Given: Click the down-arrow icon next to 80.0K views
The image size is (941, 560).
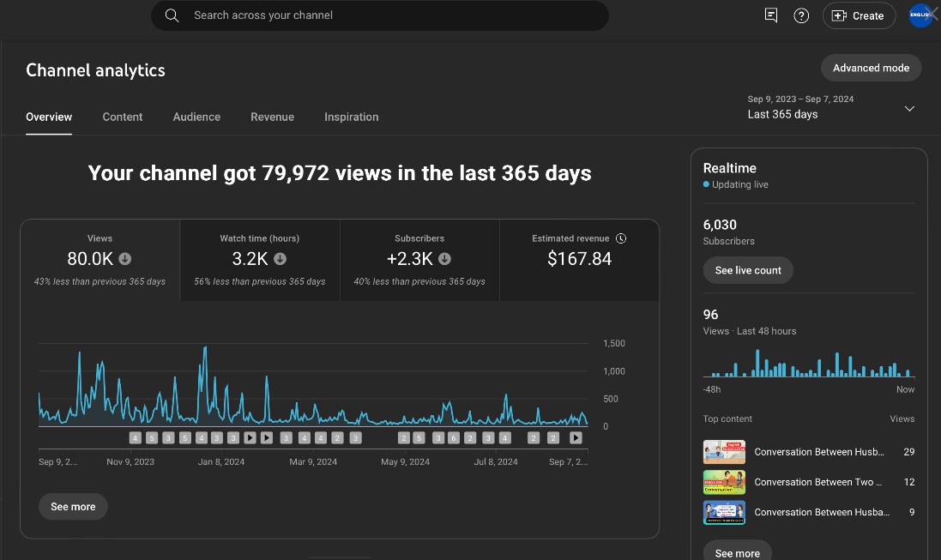Looking at the screenshot, I should pyautogui.click(x=124, y=259).
